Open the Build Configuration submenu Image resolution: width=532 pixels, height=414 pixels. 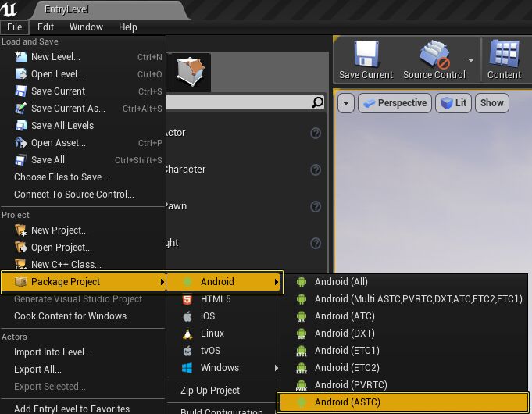pos(223,410)
